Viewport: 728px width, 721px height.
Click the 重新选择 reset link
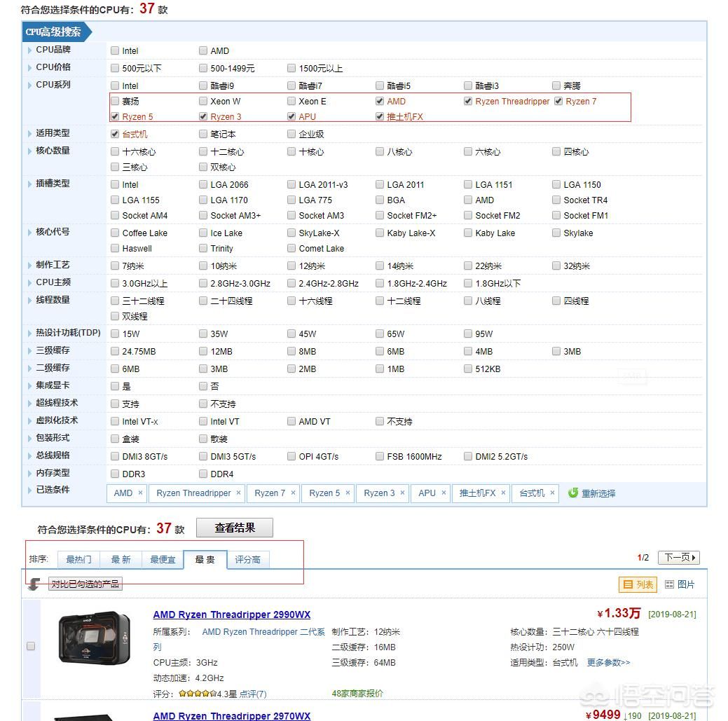point(598,493)
